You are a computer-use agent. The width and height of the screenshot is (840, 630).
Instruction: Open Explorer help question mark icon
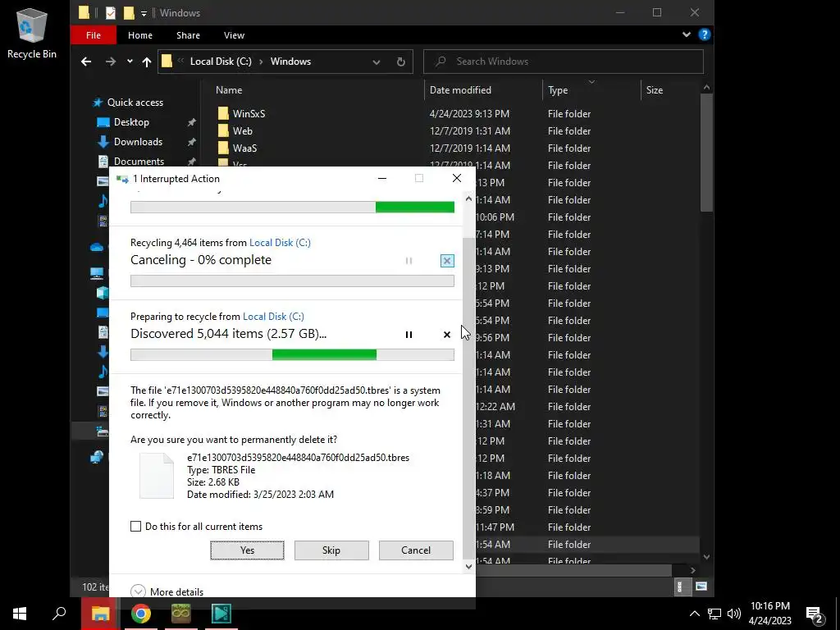(704, 34)
